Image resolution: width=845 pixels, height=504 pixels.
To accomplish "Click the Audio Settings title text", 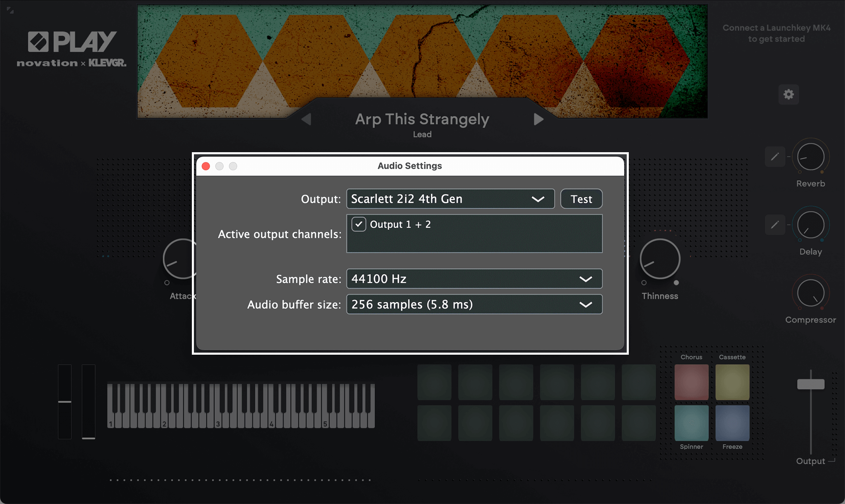I will coord(410,166).
